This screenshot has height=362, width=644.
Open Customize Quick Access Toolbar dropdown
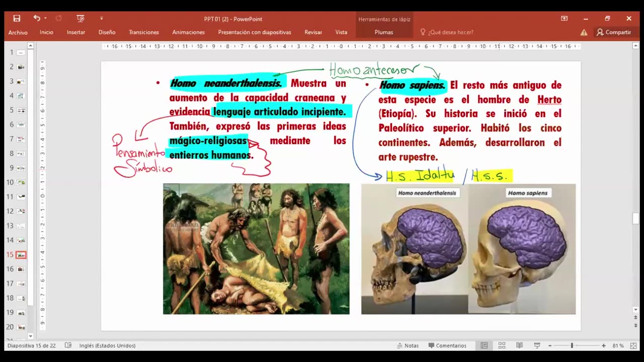point(101,19)
